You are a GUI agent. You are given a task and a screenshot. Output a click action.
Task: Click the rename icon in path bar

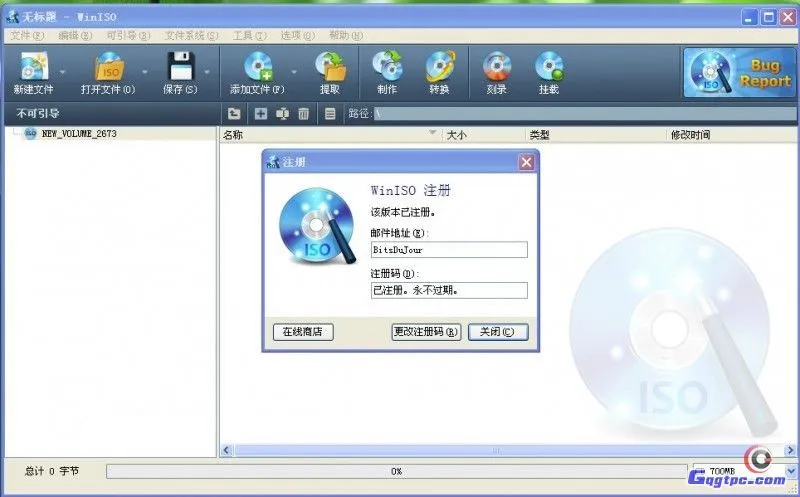(282, 113)
